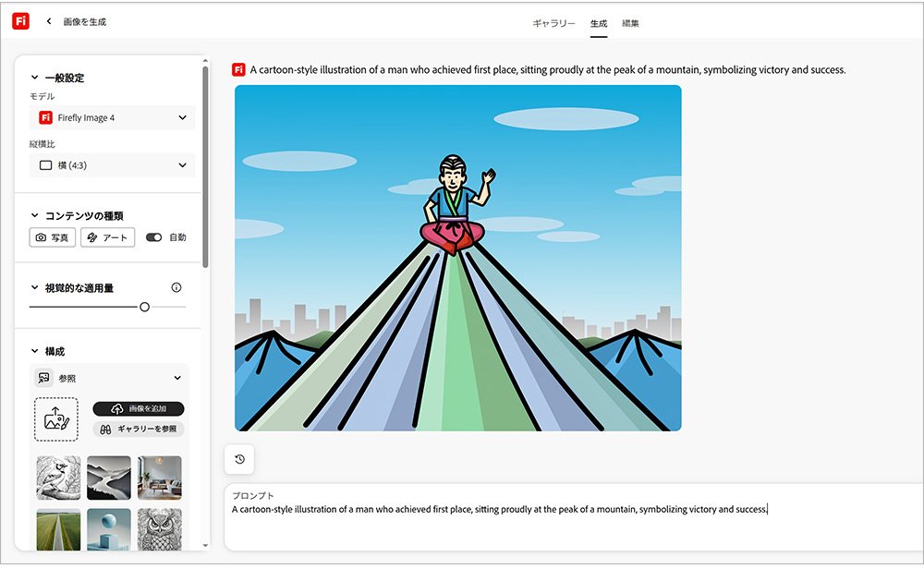Select the 写真 (photo) content type with camera icon
The height and width of the screenshot is (581, 924).
[x=52, y=237]
